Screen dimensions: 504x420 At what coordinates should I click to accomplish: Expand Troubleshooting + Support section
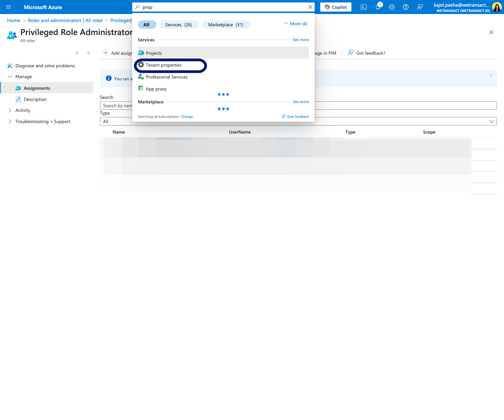[x=10, y=121]
